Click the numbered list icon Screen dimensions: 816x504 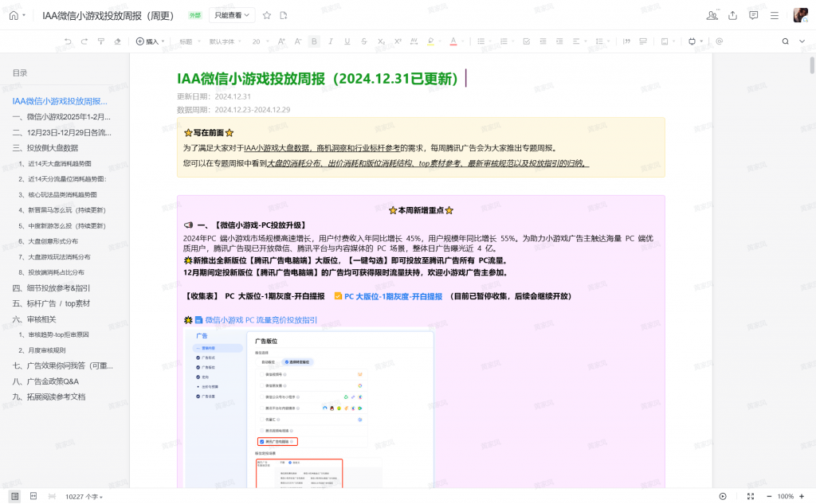click(504, 41)
